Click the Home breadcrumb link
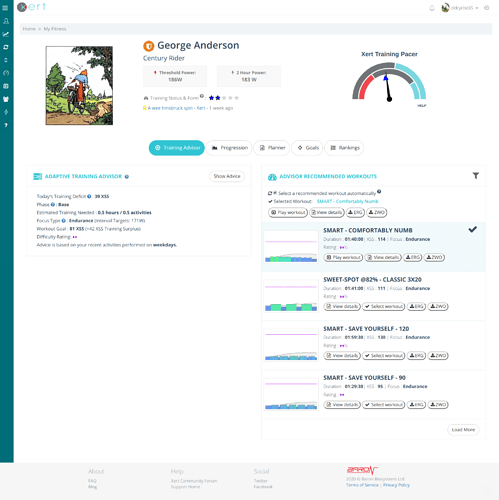This screenshot has width=499, height=500. (29, 29)
